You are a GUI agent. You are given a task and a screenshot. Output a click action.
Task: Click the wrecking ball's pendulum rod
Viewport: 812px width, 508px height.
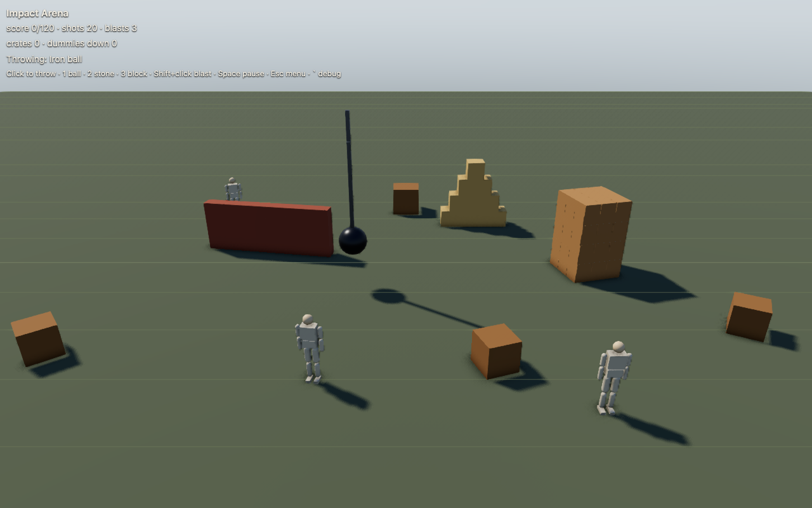click(350, 169)
